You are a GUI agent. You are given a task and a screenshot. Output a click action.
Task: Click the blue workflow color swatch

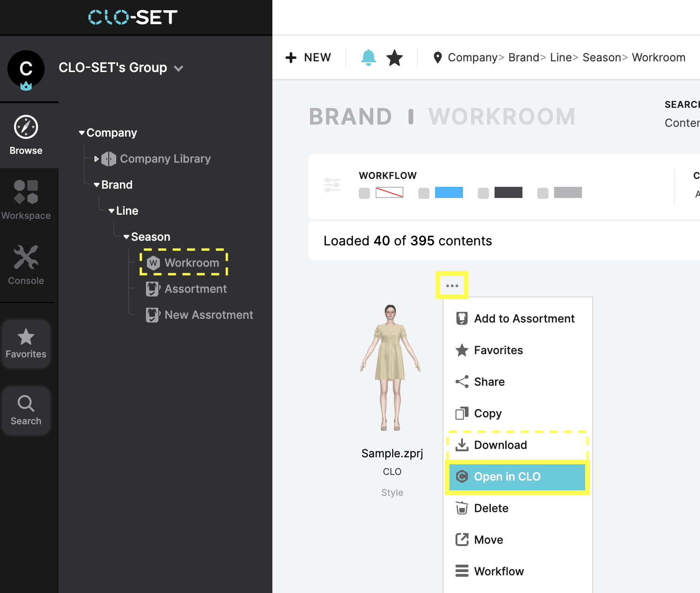(x=449, y=192)
